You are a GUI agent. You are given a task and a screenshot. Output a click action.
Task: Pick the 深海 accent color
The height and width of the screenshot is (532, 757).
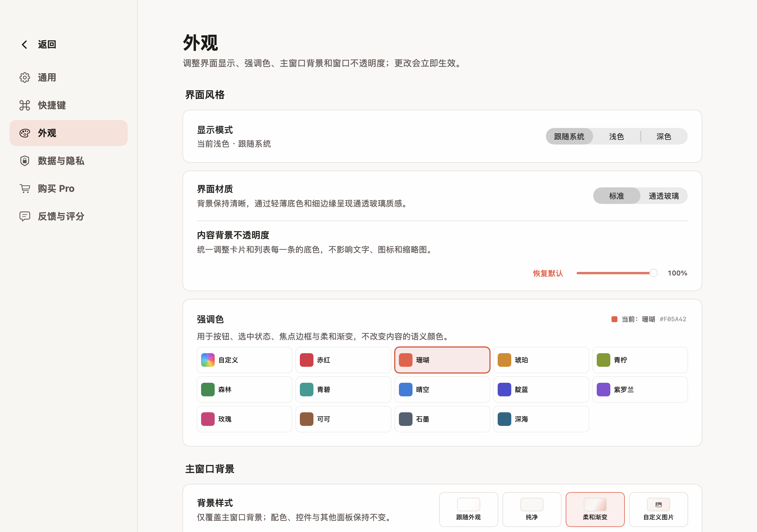541,419
